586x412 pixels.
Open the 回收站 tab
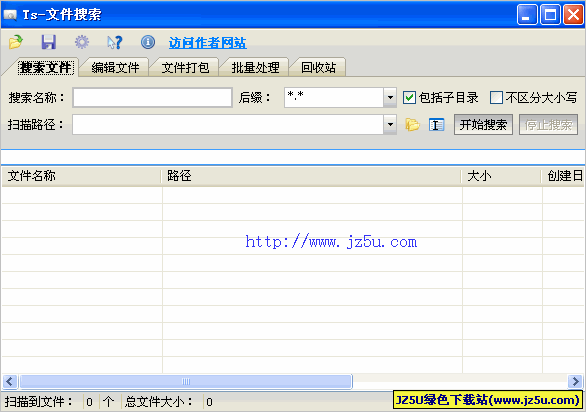pyautogui.click(x=318, y=68)
